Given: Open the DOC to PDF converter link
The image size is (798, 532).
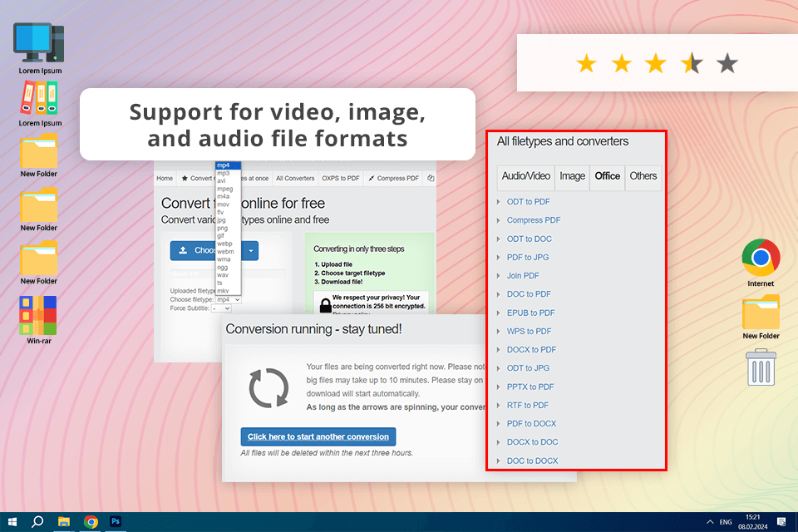Looking at the screenshot, I should [x=529, y=293].
